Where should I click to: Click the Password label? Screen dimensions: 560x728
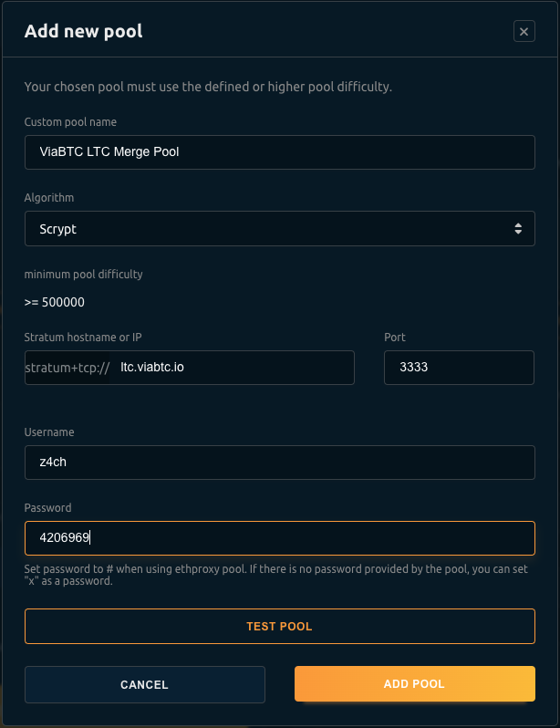(x=47, y=508)
